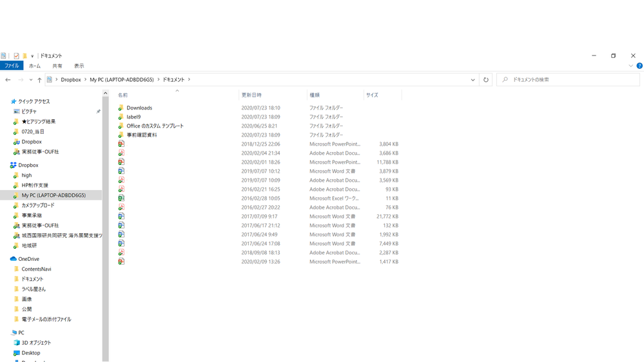Expand the ribbon with the chevron

click(630, 66)
